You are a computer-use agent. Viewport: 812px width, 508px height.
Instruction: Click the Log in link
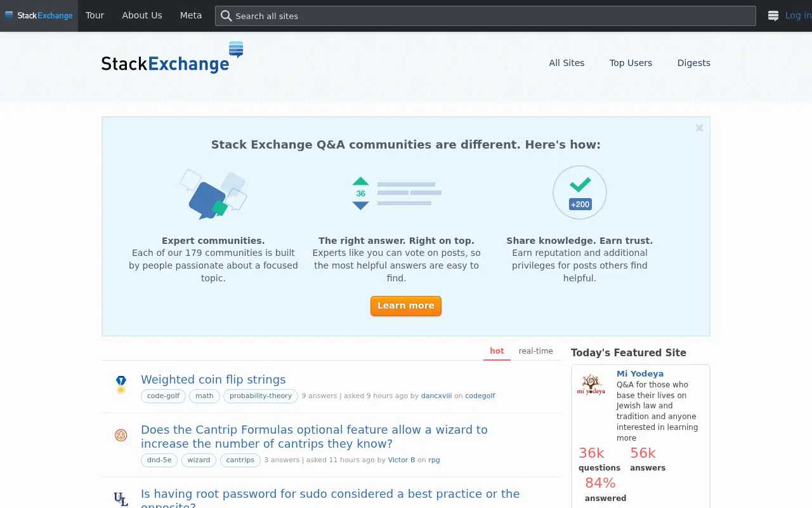[x=798, y=15]
